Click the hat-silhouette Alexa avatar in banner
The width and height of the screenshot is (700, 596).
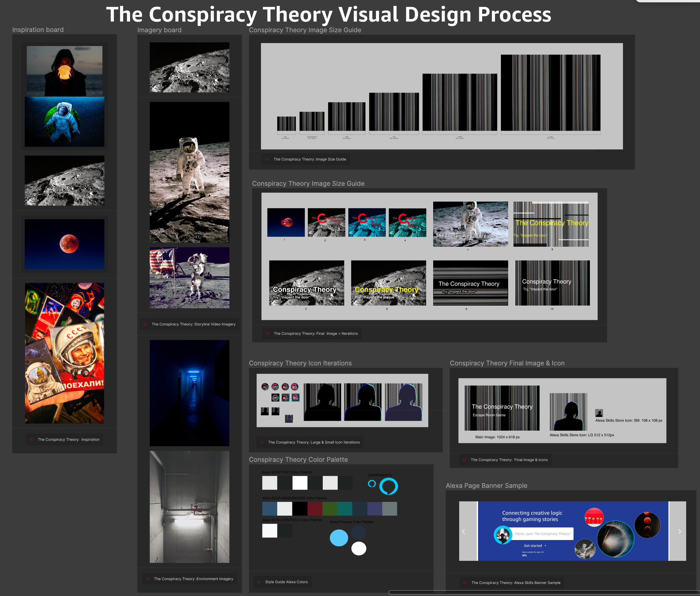[503, 535]
